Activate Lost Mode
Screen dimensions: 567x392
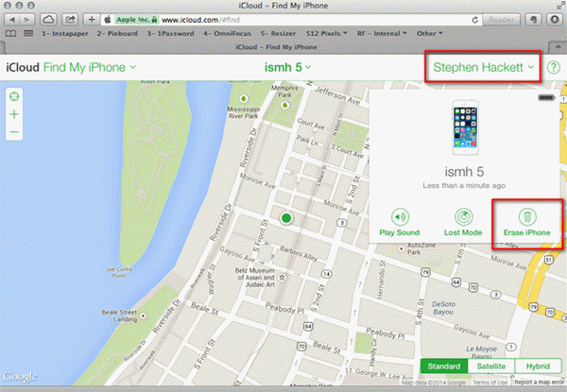click(x=463, y=223)
